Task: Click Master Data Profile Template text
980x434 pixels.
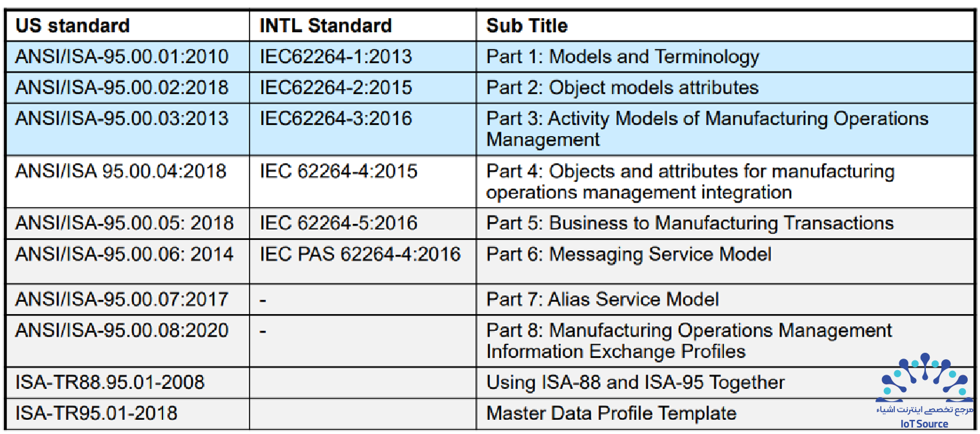Action: [x=611, y=413]
